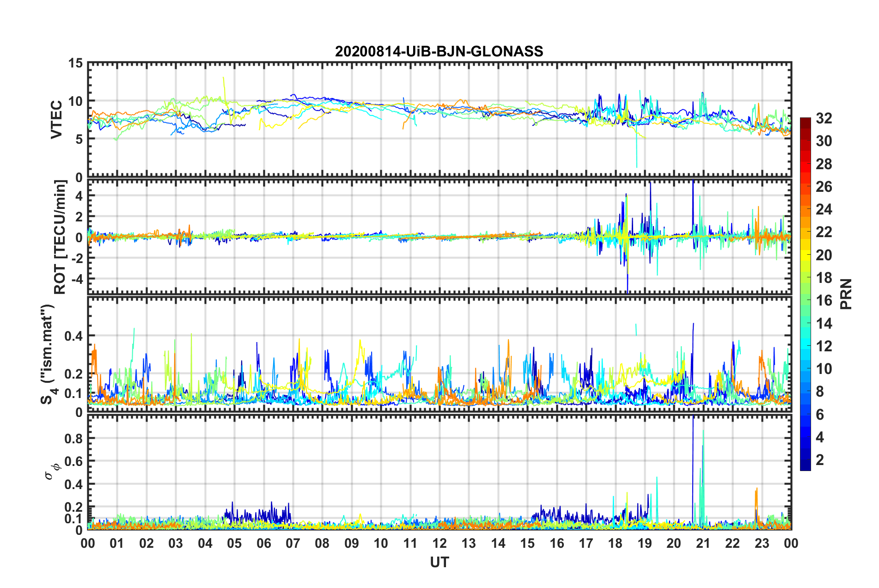Select colorbar tick label 16
Viewport: 879px width, 588px height.
[824, 300]
